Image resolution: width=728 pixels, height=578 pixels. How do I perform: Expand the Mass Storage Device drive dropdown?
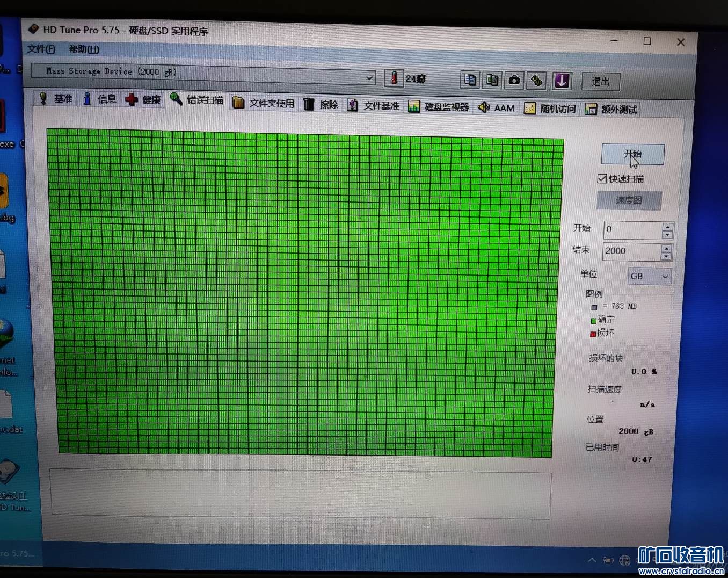click(x=369, y=78)
